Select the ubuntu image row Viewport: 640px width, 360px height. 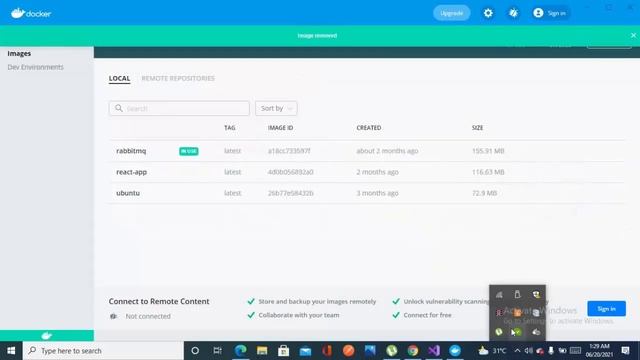point(367,193)
